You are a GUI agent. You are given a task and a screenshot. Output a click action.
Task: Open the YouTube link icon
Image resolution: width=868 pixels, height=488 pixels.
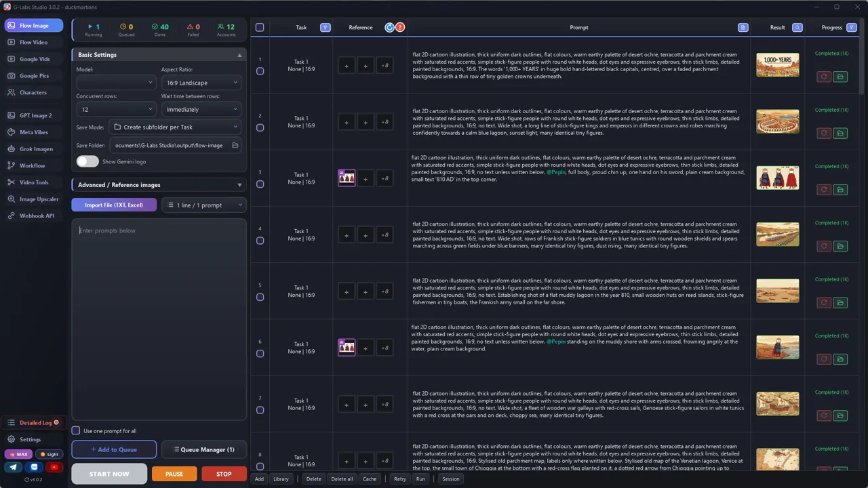[54, 467]
